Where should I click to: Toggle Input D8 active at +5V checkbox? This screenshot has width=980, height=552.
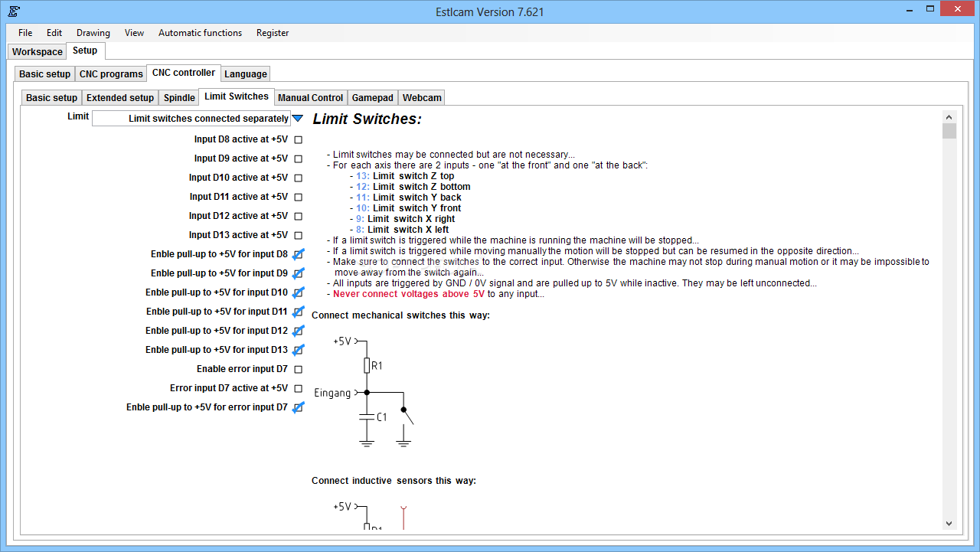[x=299, y=140]
